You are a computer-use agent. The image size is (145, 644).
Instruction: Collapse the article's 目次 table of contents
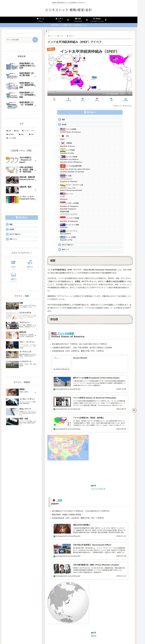[x=90, y=112]
